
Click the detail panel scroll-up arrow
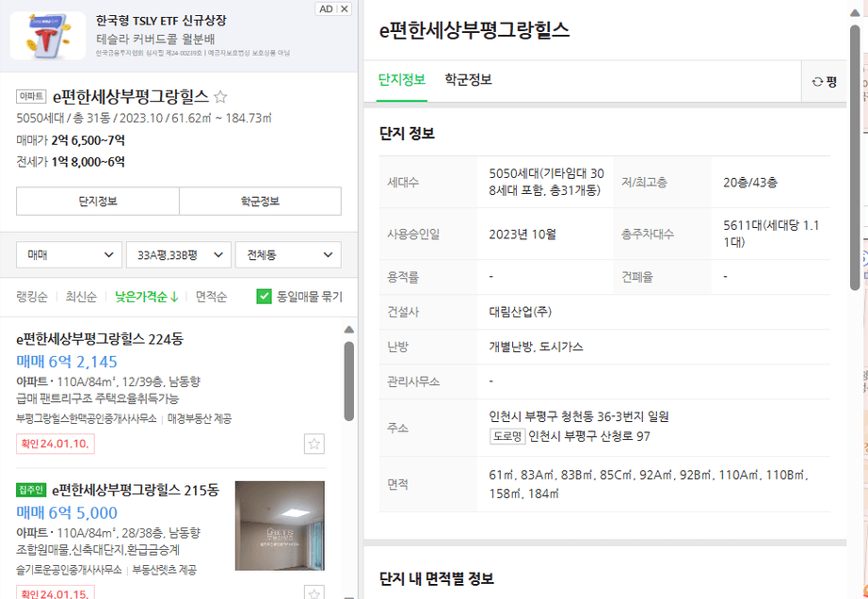point(855,13)
